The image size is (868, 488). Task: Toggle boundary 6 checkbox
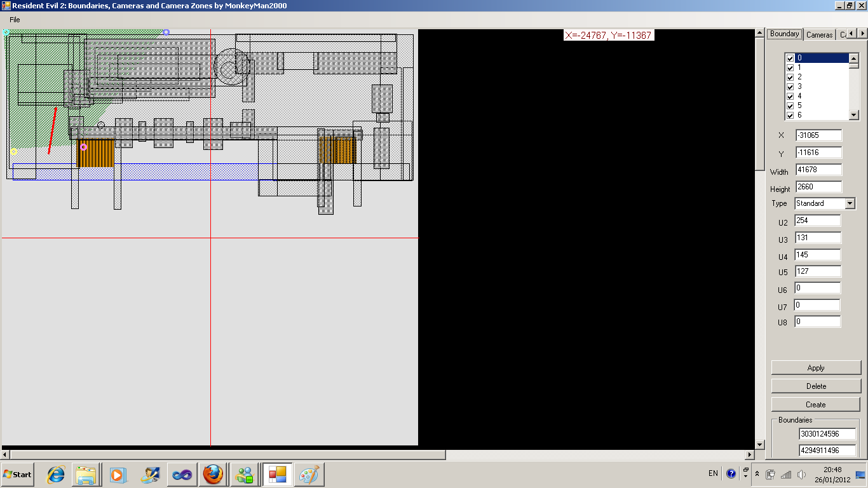click(790, 116)
